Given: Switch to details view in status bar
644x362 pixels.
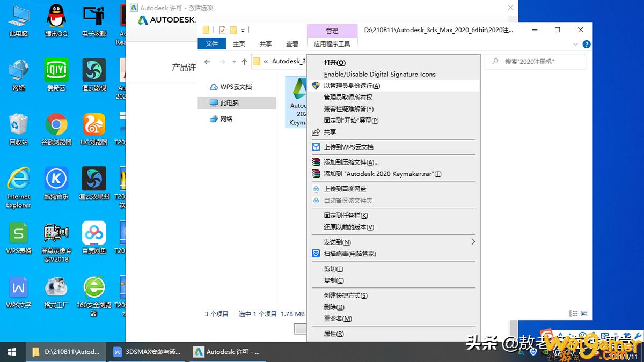Looking at the screenshot, I should 574,314.
